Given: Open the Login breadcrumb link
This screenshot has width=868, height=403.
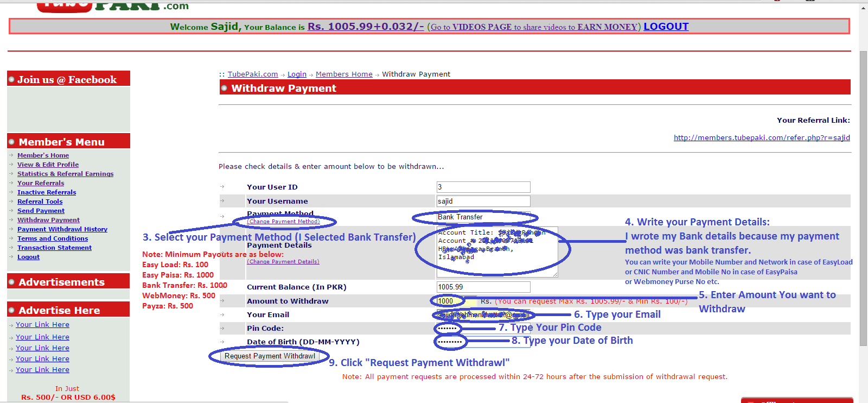Looking at the screenshot, I should point(297,74).
